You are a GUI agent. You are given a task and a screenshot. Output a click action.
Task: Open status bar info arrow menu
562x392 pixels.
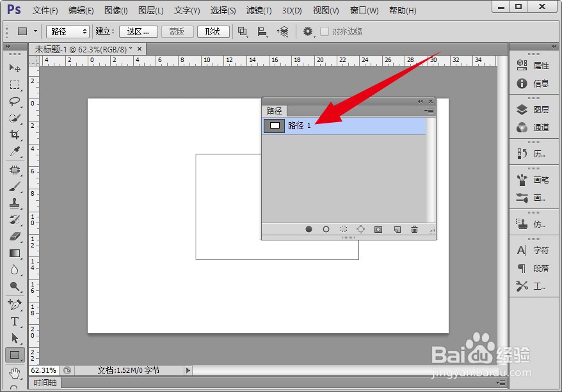(x=188, y=370)
